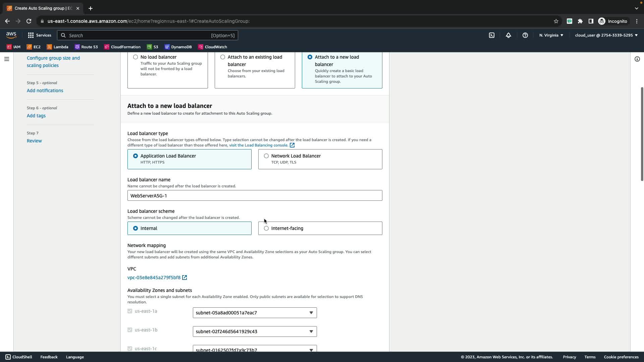The height and width of the screenshot is (362, 644).
Task: Select the No load balancer option
Action: [x=136, y=57]
